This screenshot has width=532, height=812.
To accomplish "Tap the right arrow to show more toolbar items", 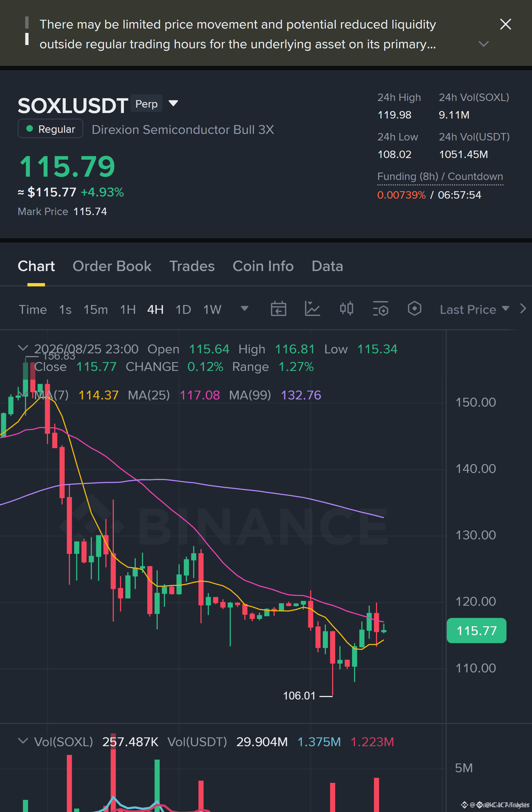I will tap(523, 308).
